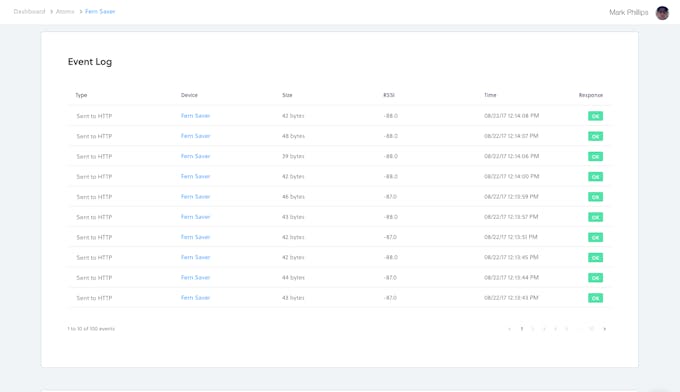Click the '46 bytes' size cell
Screen dimensions: 680x392
coord(293,197)
